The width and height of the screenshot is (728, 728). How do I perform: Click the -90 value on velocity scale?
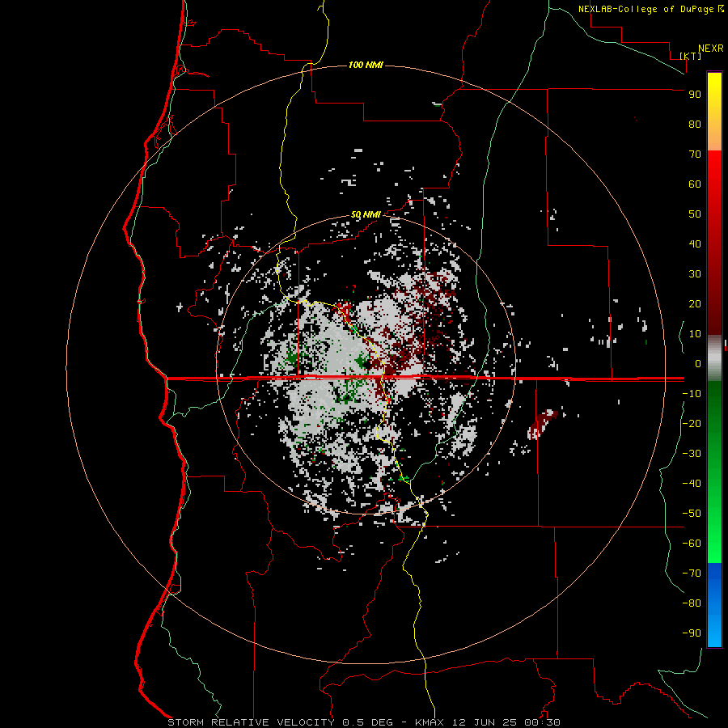pos(692,633)
